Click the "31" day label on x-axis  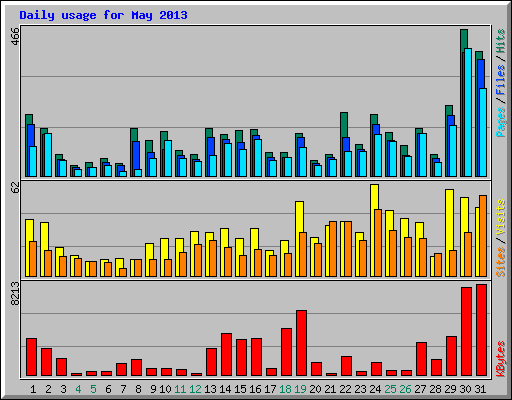(x=480, y=389)
